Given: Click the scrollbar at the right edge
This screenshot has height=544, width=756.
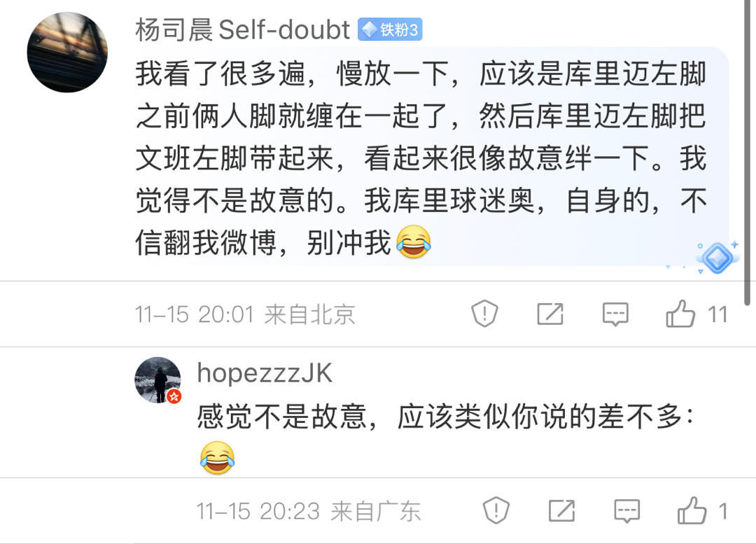Looking at the screenshot, I should tap(748, 153).
